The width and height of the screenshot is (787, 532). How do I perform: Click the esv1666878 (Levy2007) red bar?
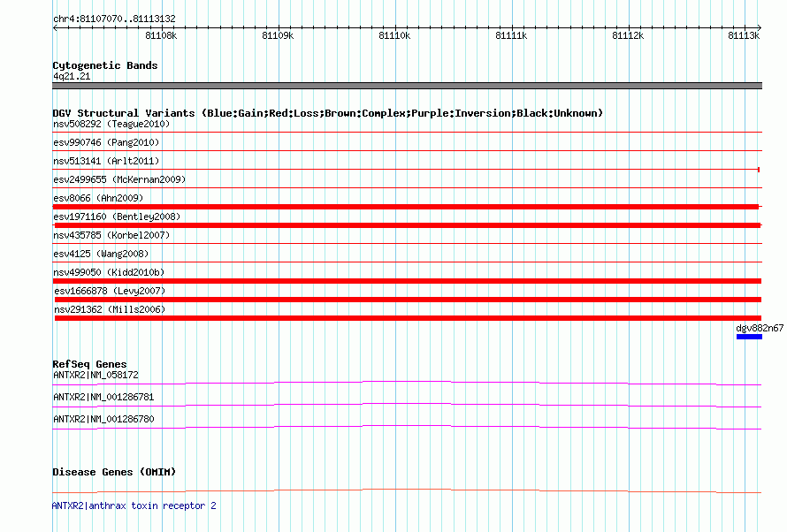408,300
